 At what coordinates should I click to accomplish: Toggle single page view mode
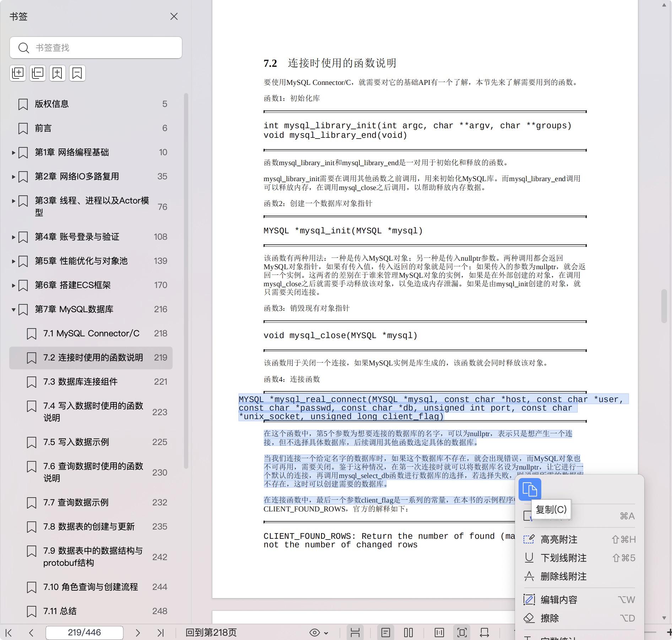click(385, 633)
